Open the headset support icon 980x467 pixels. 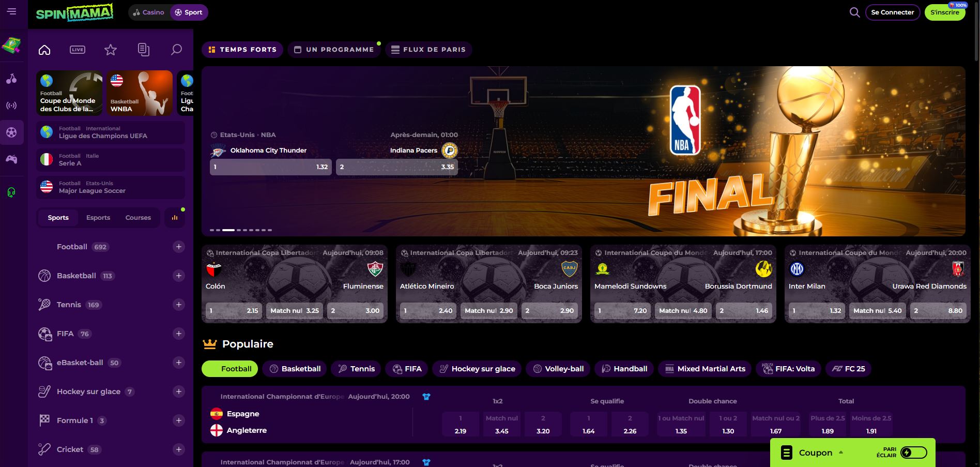point(11,192)
